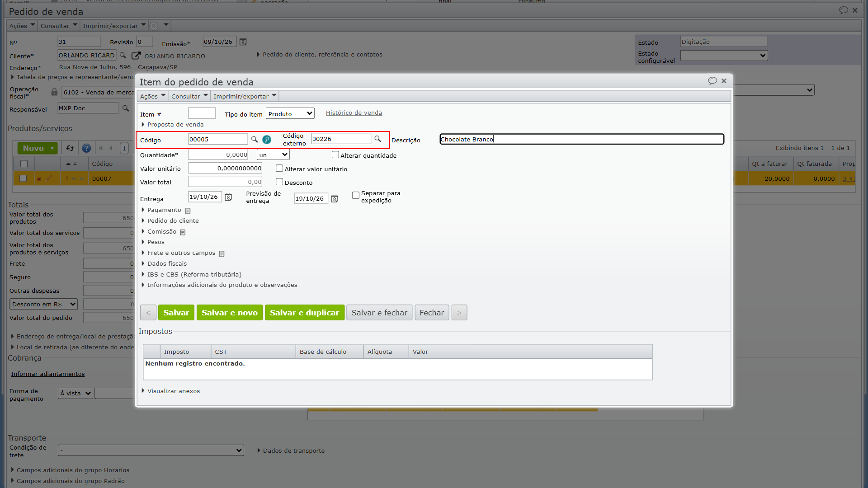Click Salvar e duplicar button
Viewport: 868px width, 488px height.
[x=305, y=313]
